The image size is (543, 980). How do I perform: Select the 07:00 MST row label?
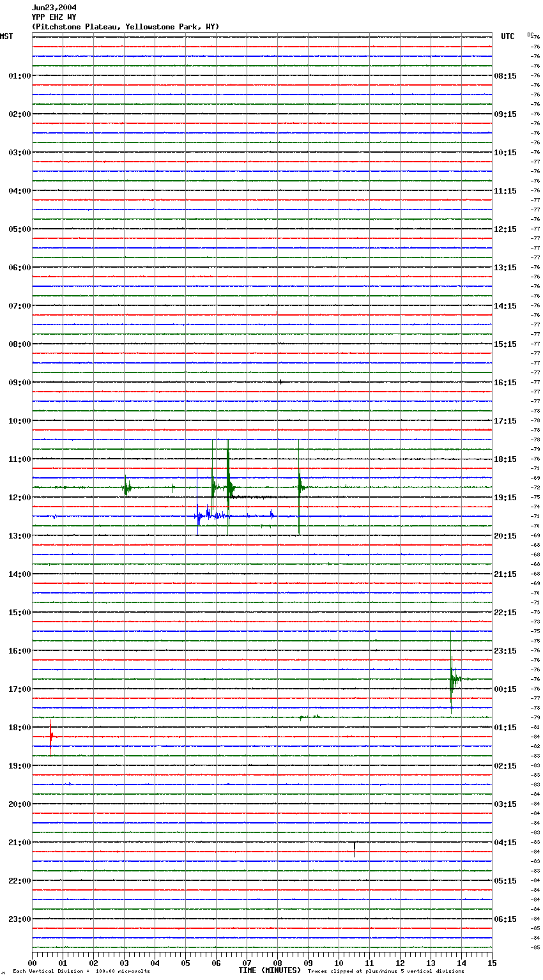tap(19, 305)
